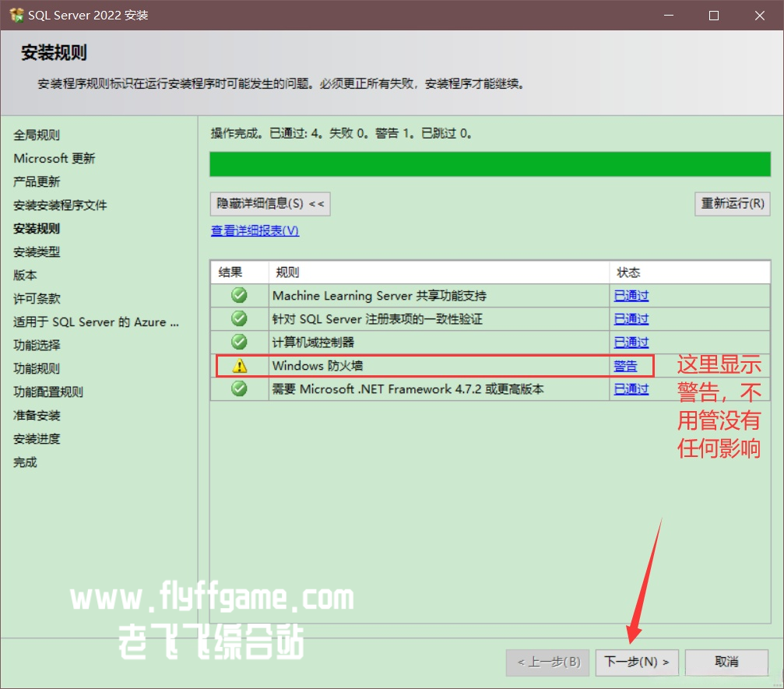Click 下一步(N) button to continue
Image resolution: width=784 pixels, height=689 pixels.
coord(637,662)
